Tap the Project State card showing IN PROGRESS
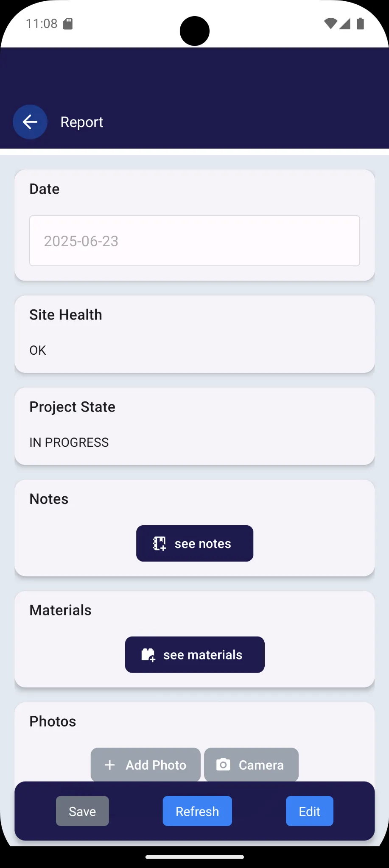Image resolution: width=389 pixels, height=868 pixels. pyautogui.click(x=194, y=426)
